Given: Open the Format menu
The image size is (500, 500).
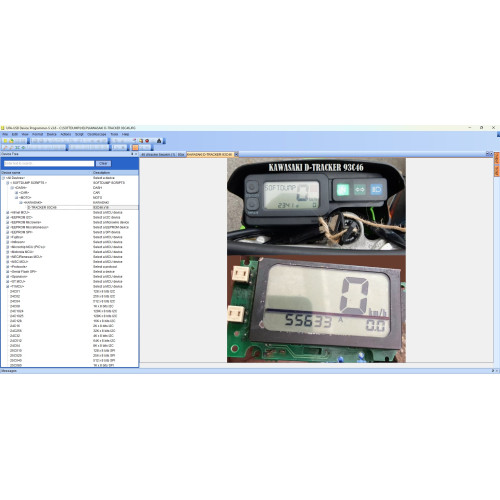Looking at the screenshot, I should pyautogui.click(x=37, y=134).
